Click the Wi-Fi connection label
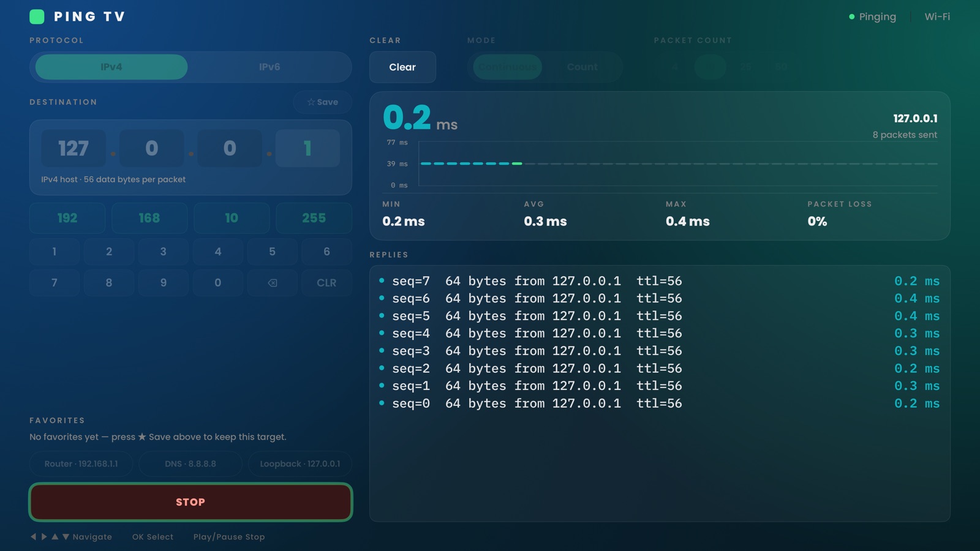This screenshot has width=980, height=551. pos(937,17)
